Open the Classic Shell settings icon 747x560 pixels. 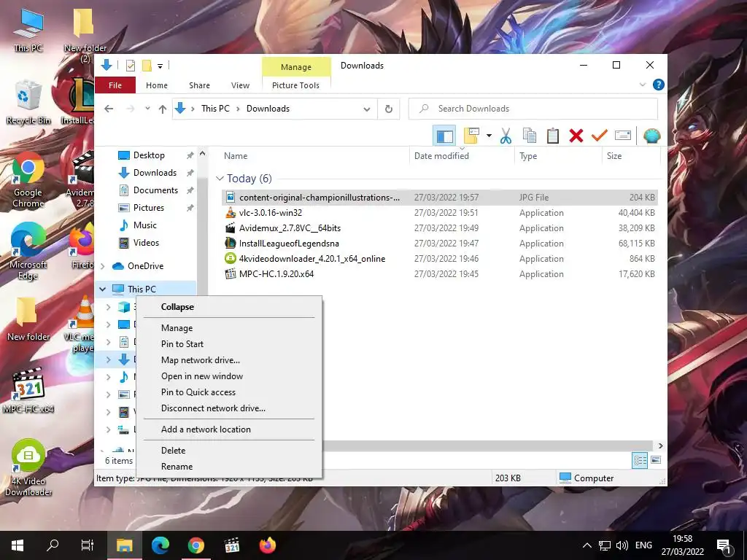tap(651, 136)
